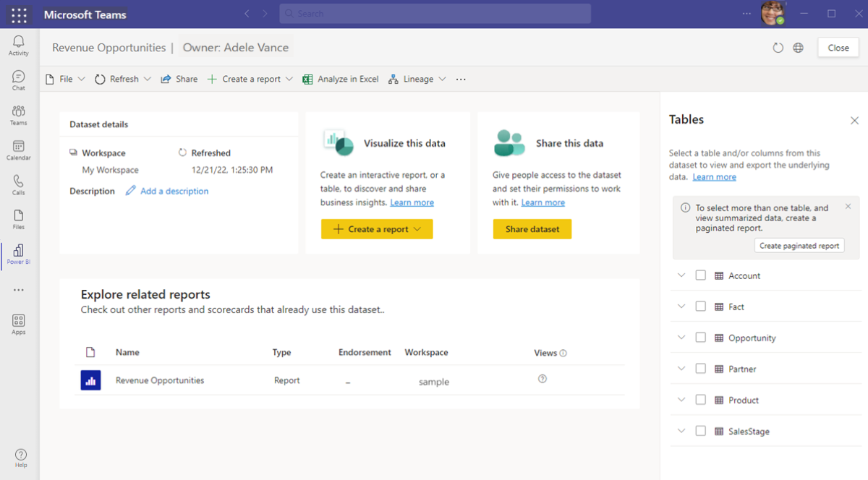Check the Partner table checkbox
Screen dimensions: 868x480
tap(700, 369)
